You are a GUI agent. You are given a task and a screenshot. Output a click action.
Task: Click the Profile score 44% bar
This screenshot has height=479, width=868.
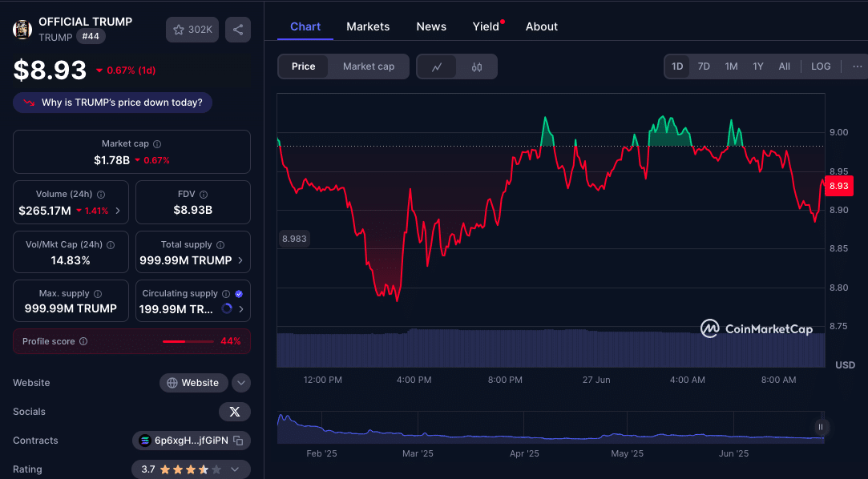pyautogui.click(x=188, y=341)
